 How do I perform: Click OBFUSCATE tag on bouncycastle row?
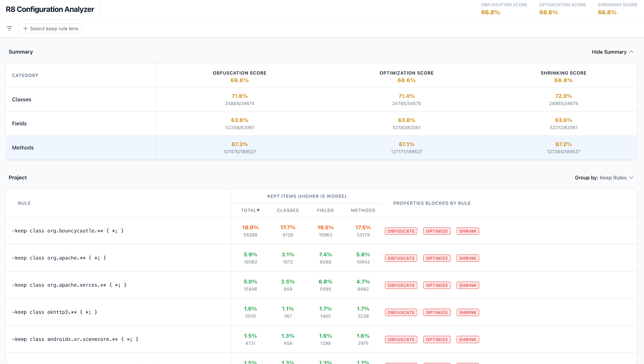pos(401,231)
